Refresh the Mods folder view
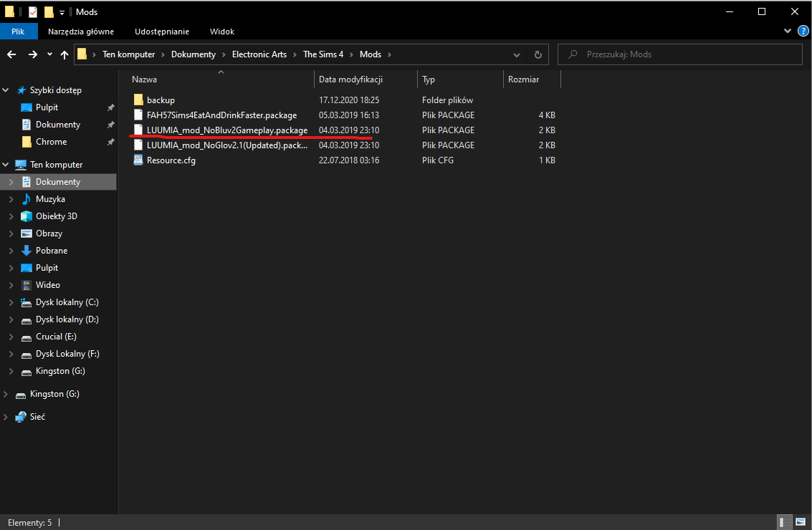 point(538,54)
